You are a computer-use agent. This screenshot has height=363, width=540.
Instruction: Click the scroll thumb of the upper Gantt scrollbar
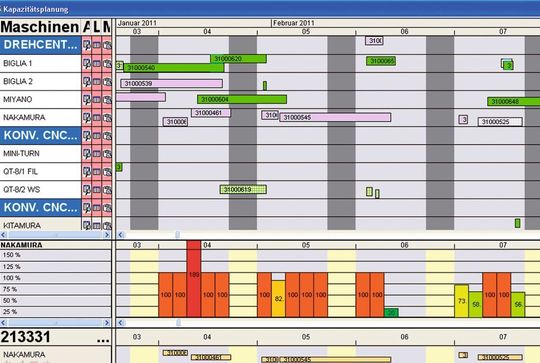tap(177, 235)
